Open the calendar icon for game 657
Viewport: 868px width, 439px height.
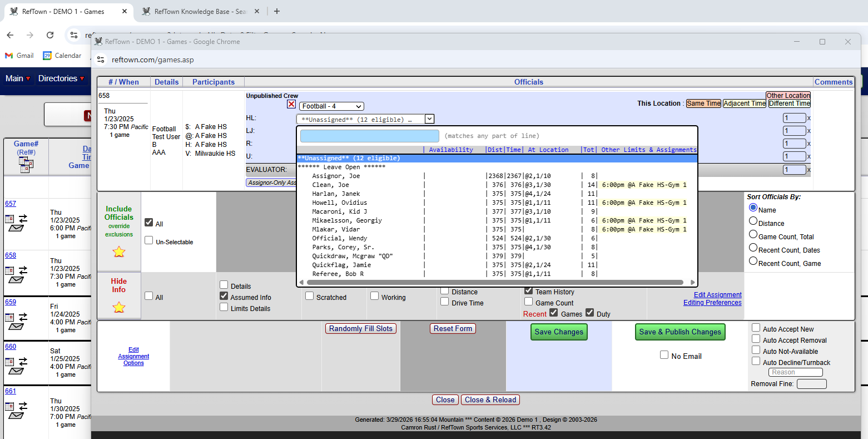tap(9, 218)
